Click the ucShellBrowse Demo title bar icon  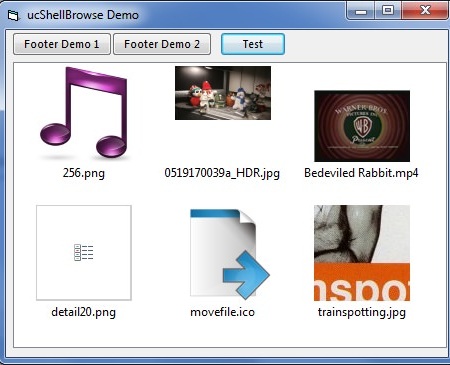[13, 15]
